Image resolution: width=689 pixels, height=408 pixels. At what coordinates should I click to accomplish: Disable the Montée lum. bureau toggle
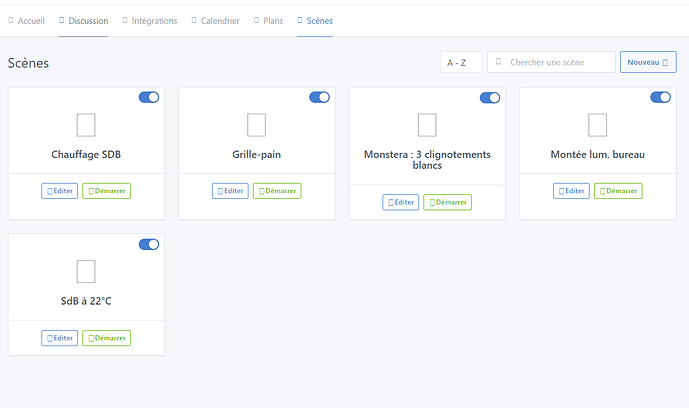[x=660, y=97]
